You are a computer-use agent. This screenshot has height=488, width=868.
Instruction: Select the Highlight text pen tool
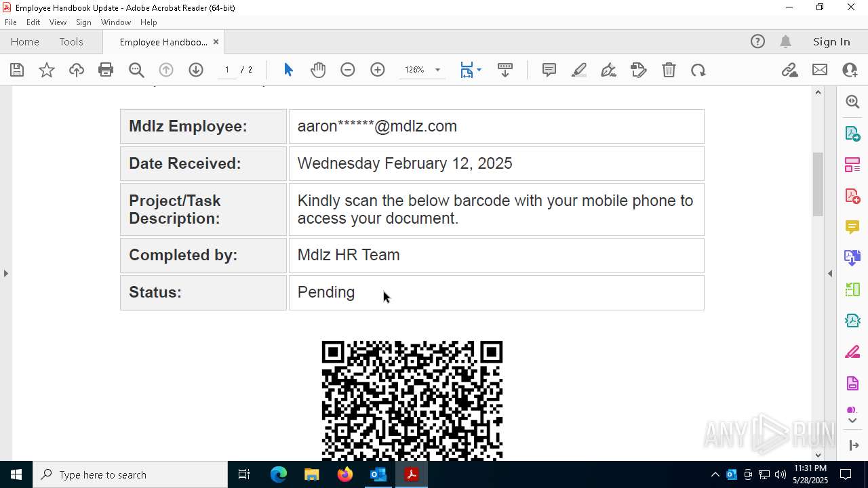click(579, 70)
